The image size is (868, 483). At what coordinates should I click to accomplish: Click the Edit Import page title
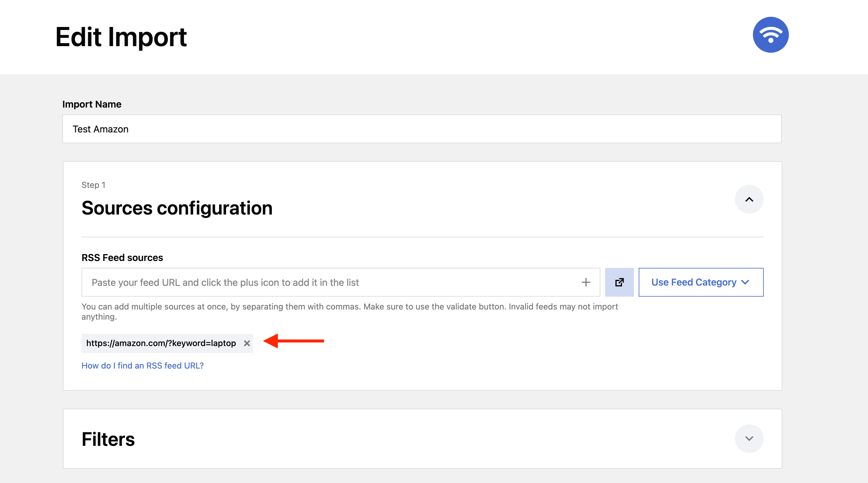(x=121, y=37)
